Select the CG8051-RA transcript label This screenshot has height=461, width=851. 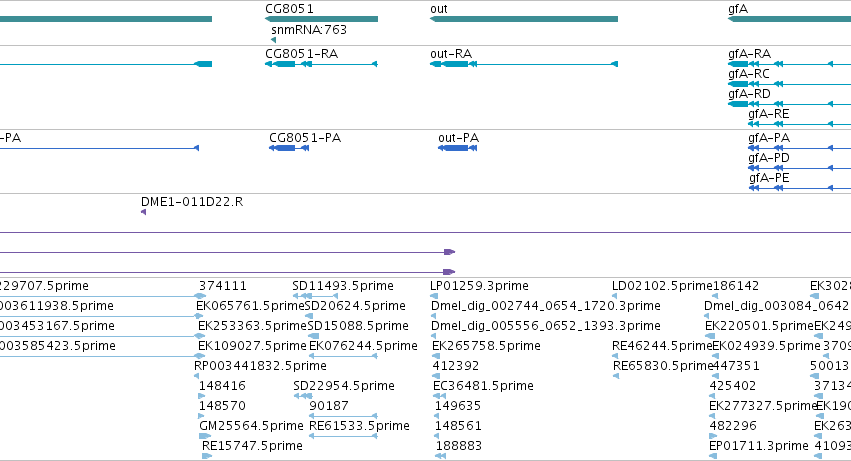302,54
